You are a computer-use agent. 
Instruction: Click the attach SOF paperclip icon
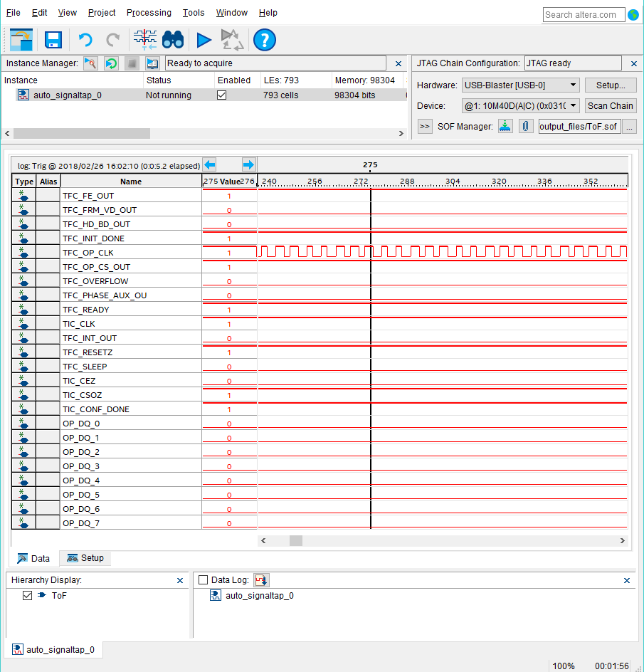click(525, 127)
